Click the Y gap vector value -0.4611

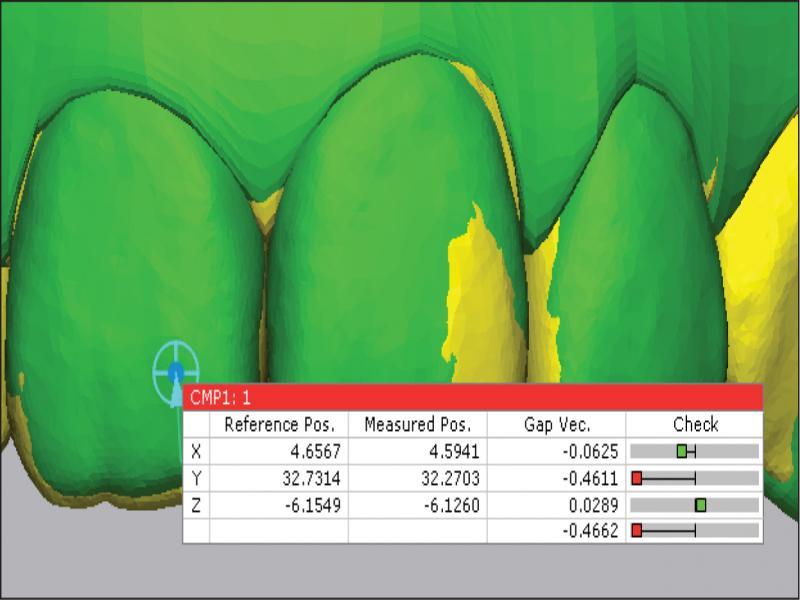pyautogui.click(x=591, y=478)
